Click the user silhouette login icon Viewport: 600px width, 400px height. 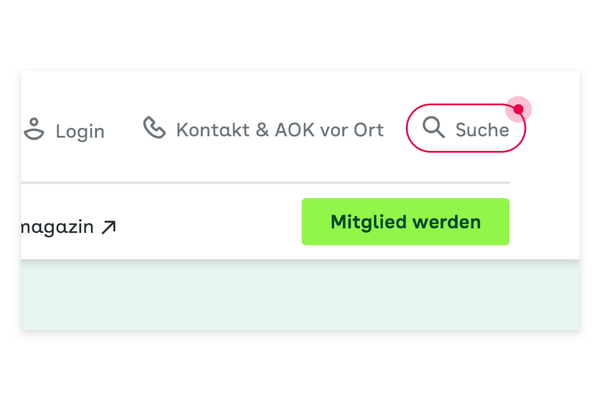(x=34, y=129)
